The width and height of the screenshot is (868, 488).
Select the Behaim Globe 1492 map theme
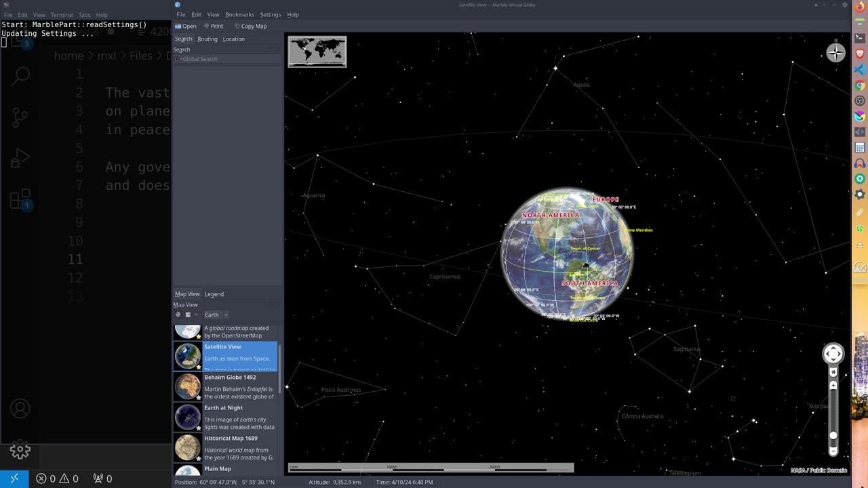225,386
